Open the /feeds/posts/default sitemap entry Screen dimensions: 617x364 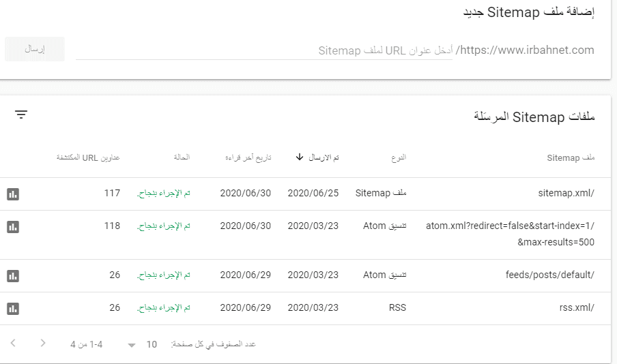550,275
